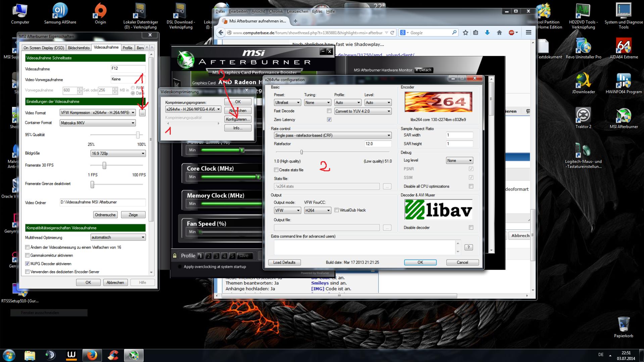Image resolution: width=644 pixels, height=362 pixels.
Task: Adjust the Ratefactor slider
Action: tap(302, 152)
